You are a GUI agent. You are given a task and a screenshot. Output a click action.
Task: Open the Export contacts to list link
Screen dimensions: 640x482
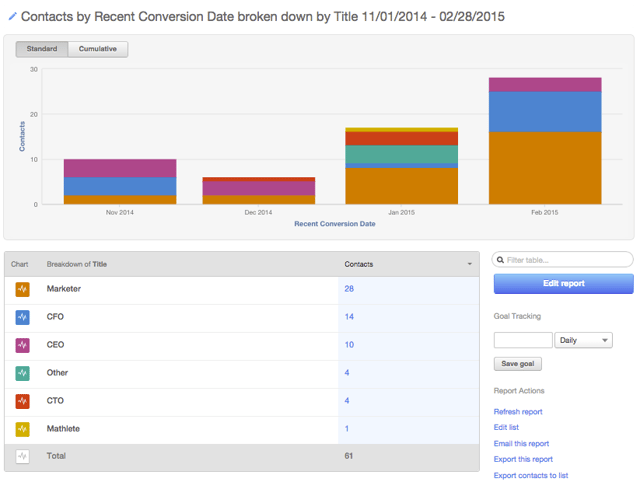click(x=531, y=476)
